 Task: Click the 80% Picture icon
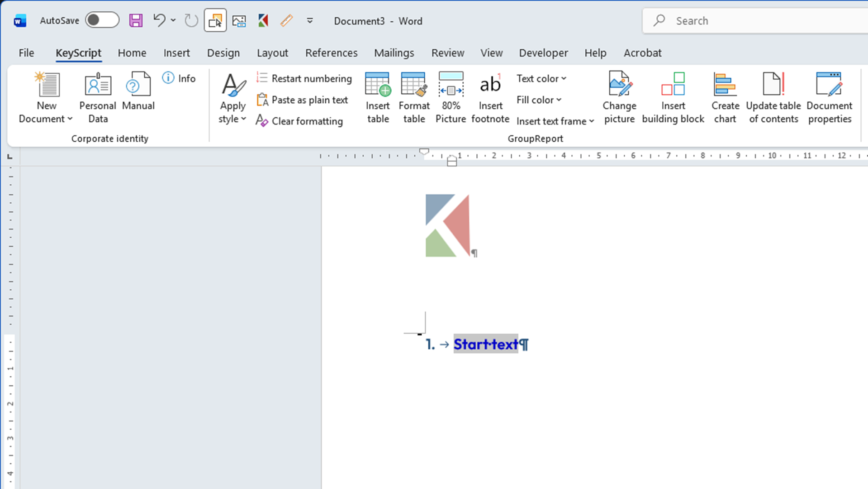tap(451, 98)
